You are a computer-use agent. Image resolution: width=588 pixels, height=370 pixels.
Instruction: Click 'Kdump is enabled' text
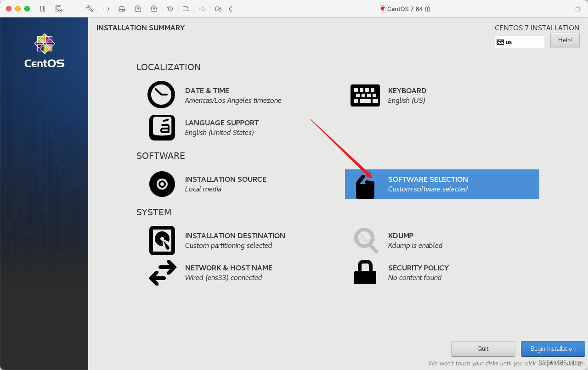[415, 246]
